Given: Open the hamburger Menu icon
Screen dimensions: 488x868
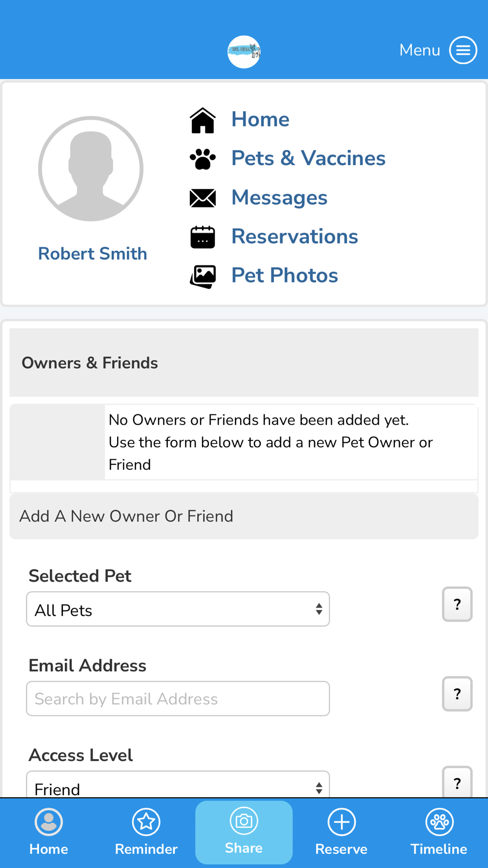Looking at the screenshot, I should click(x=463, y=50).
